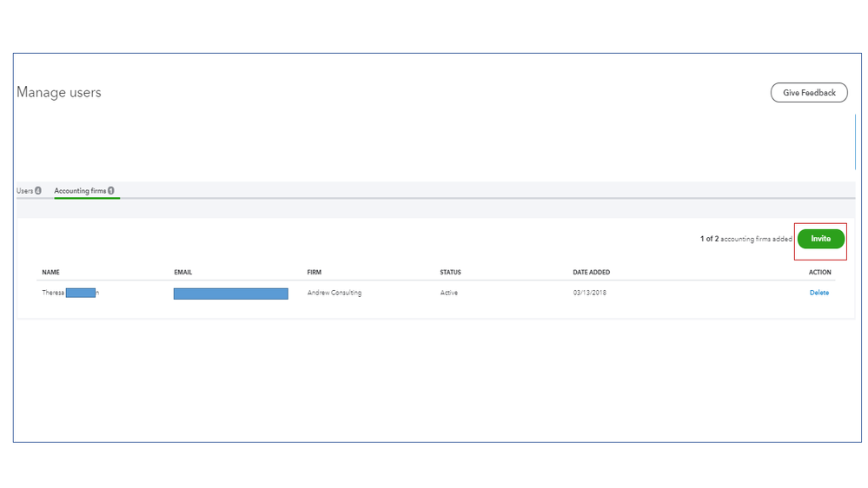Image resolution: width=868 pixels, height=488 pixels.
Task: Click the Accounting firms count badge
Action: pos(111,190)
